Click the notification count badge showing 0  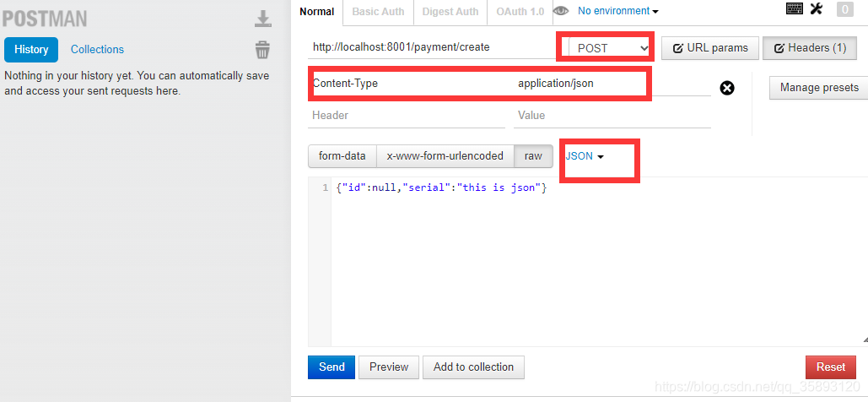click(x=844, y=9)
